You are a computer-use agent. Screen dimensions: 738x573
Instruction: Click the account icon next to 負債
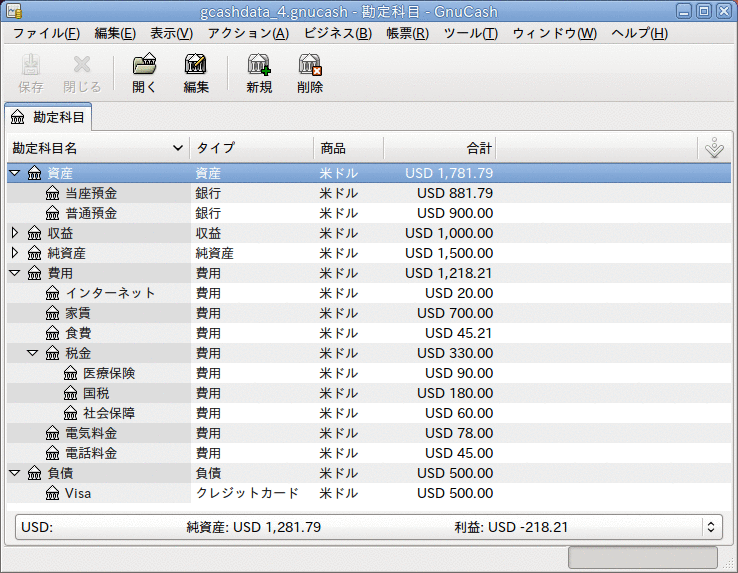tap(34, 473)
